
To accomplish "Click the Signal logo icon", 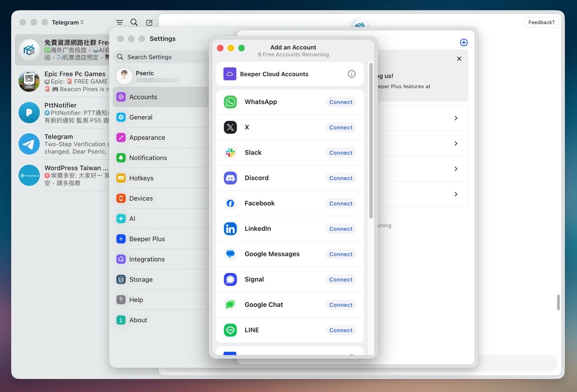I will (x=230, y=279).
